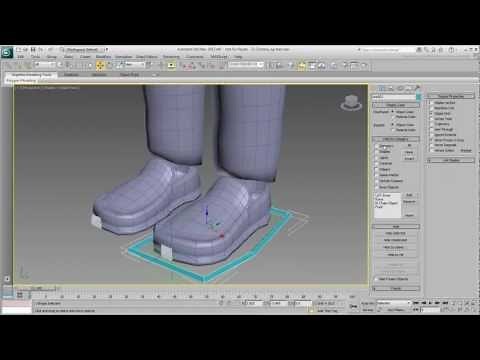Viewport: 480px width, 360px height.
Task: Toggle the Geometry hide-by-category checkbox
Action: [377, 146]
